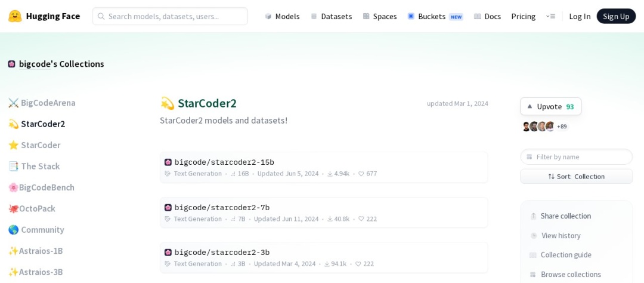Click the Share collection icon

pyautogui.click(x=533, y=216)
